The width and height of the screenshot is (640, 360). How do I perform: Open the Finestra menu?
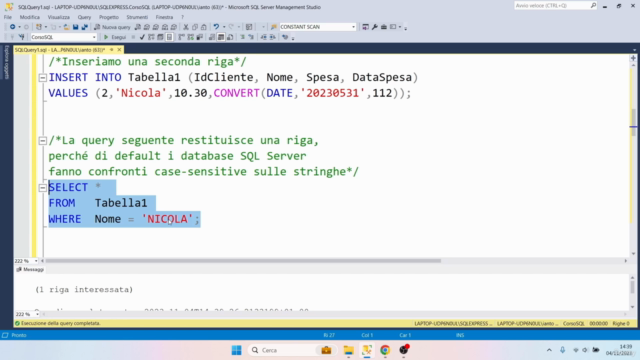164,17
